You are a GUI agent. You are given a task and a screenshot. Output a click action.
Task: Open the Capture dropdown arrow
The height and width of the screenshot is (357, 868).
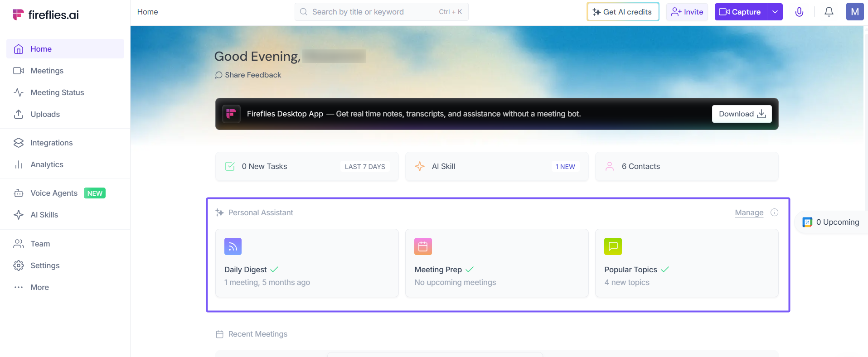coord(775,12)
